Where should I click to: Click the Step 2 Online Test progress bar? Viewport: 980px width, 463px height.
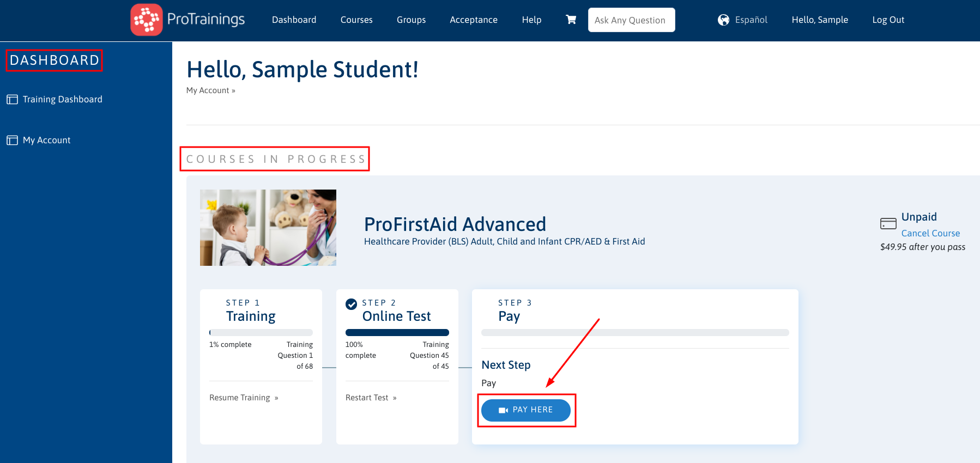pyautogui.click(x=397, y=332)
